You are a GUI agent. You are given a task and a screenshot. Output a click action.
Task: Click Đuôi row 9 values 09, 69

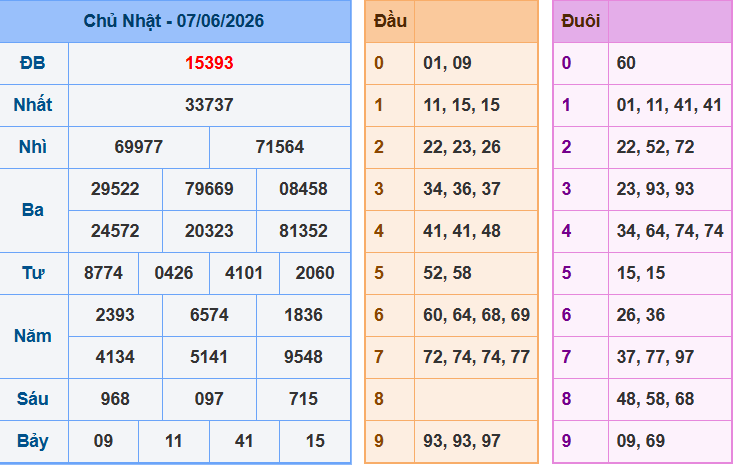tap(641, 441)
